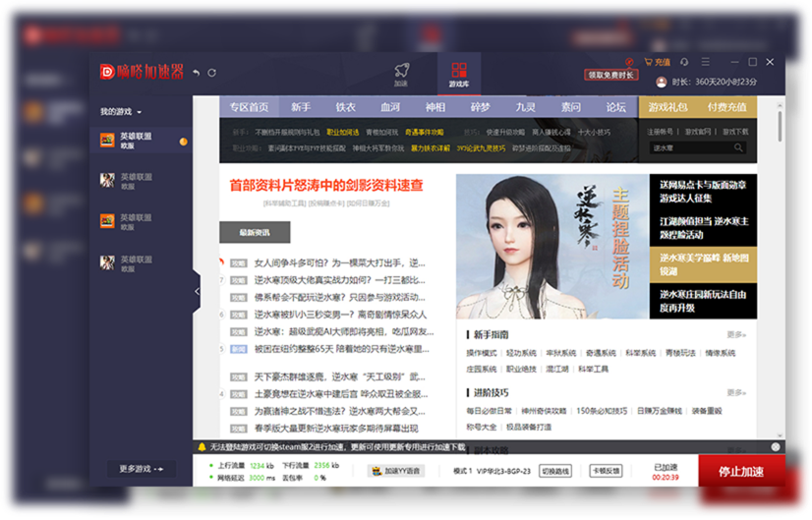Open news 春季版大量更新逆水寒玩家
812x520 pixels.
336,429
